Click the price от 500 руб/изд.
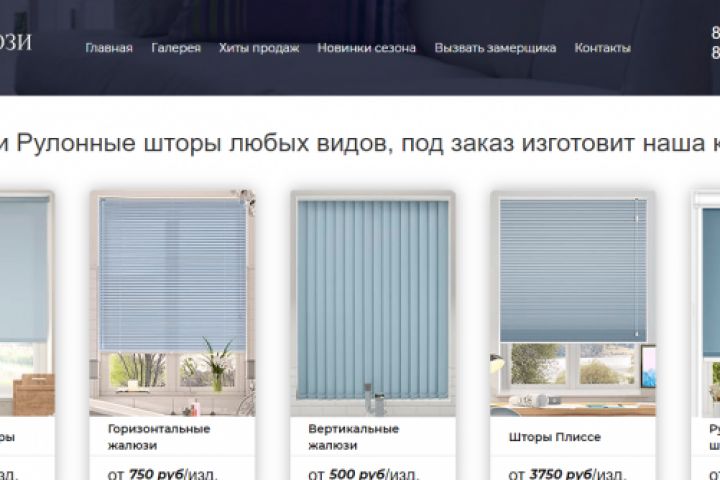 pos(363,474)
